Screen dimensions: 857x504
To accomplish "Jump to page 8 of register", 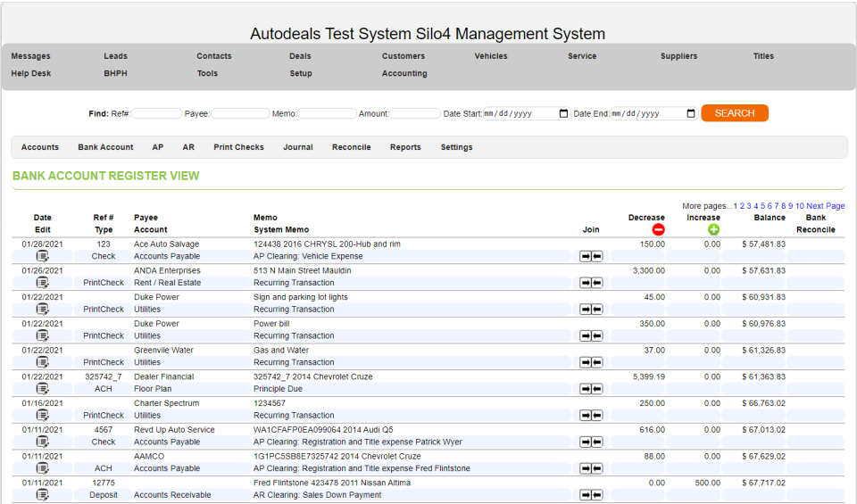I will coord(784,206).
